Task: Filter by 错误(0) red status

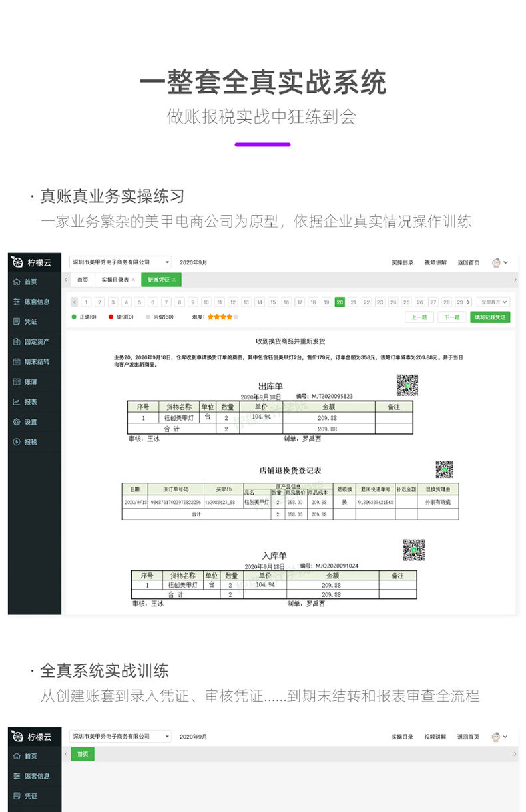Action: point(121,317)
